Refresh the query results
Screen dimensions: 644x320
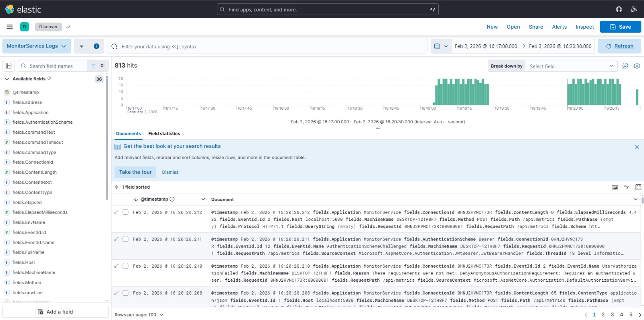point(619,46)
